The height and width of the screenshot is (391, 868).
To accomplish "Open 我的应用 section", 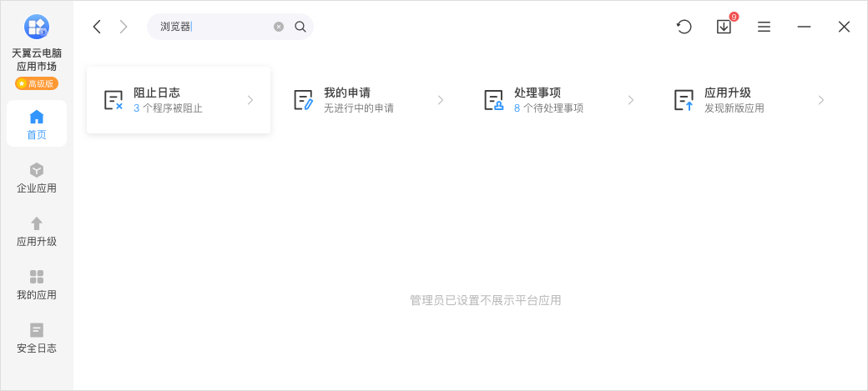I will click(37, 284).
